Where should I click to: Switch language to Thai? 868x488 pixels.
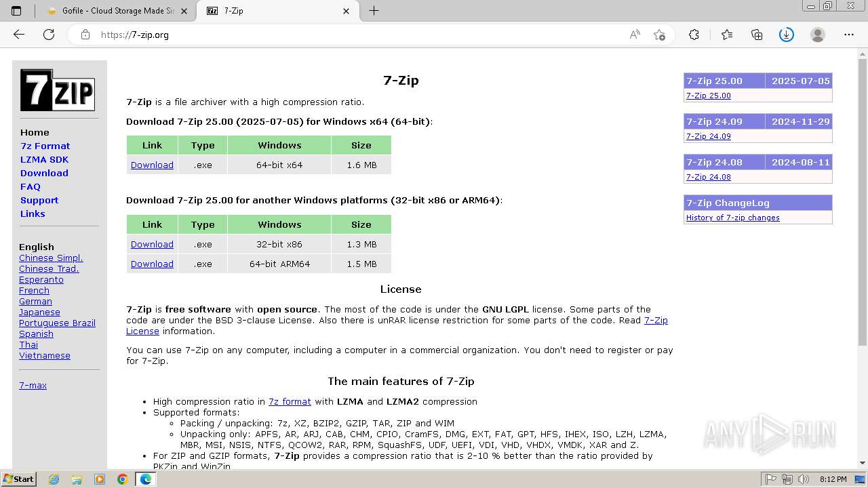(28, 344)
